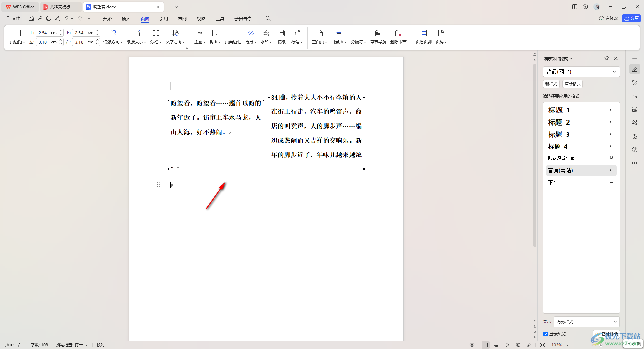Click the clear format (清除格式) button

(572, 84)
